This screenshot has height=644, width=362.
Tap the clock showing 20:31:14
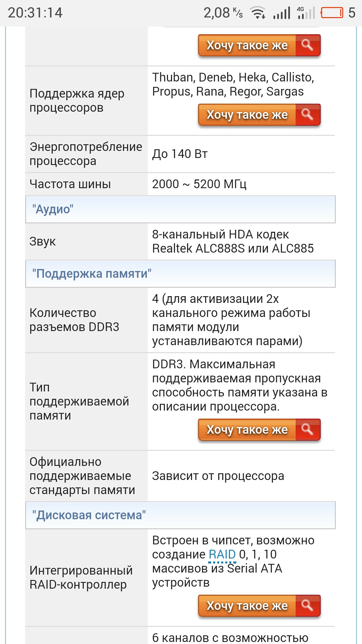pyautogui.click(x=35, y=13)
